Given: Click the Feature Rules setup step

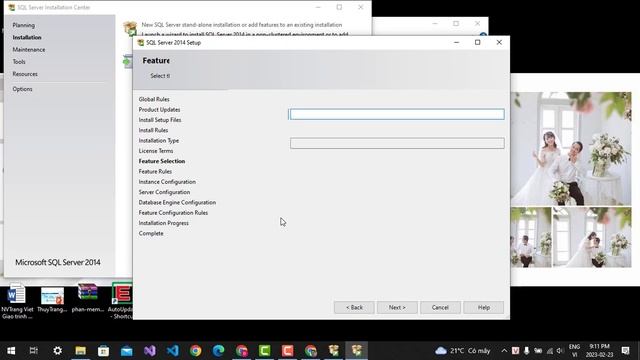Looking at the screenshot, I should click(x=155, y=171).
